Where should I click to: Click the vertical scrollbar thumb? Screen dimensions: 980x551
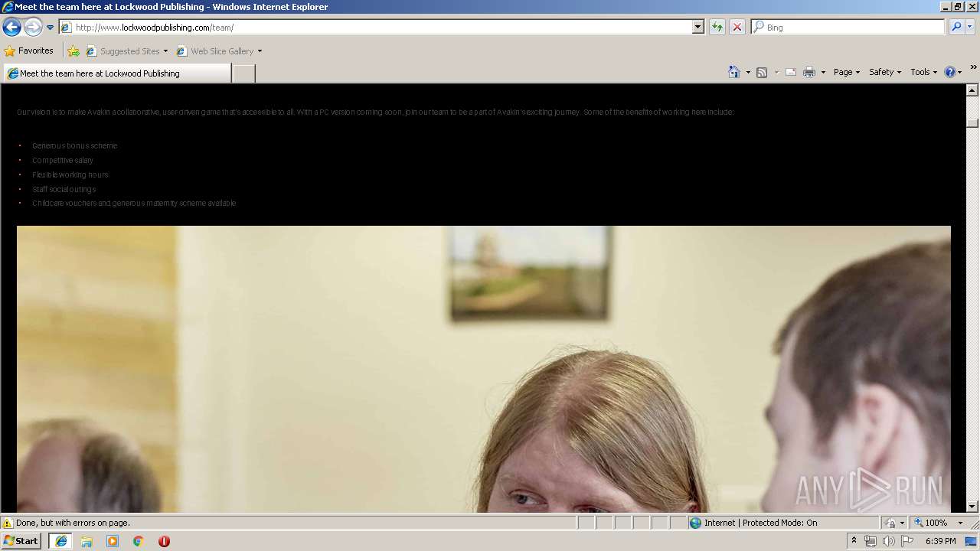(972, 122)
